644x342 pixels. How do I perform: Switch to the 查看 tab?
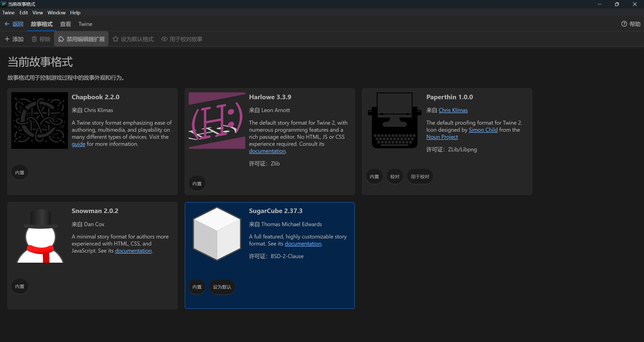coord(65,24)
